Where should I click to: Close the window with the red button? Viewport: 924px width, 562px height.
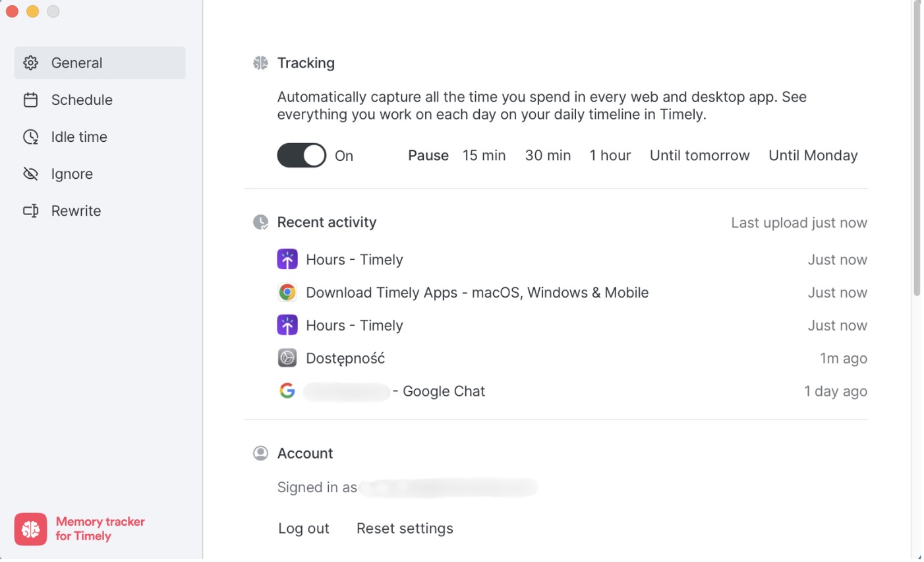pyautogui.click(x=12, y=11)
